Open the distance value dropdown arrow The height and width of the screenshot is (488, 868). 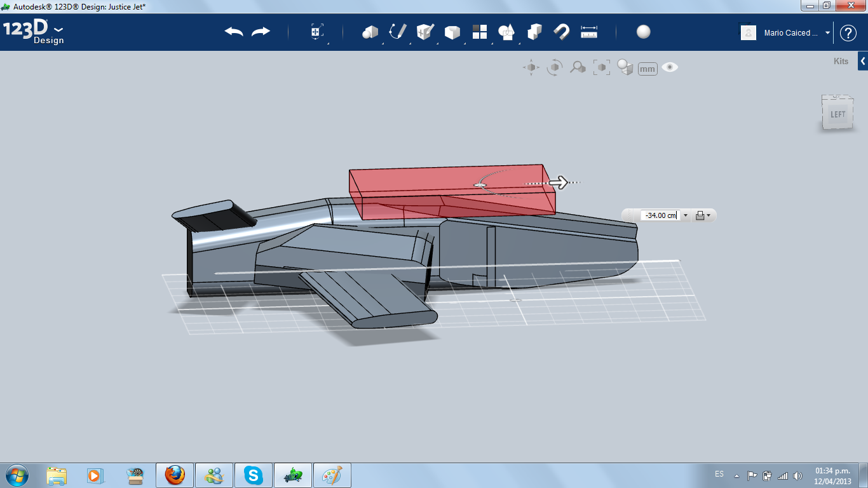pyautogui.click(x=685, y=215)
